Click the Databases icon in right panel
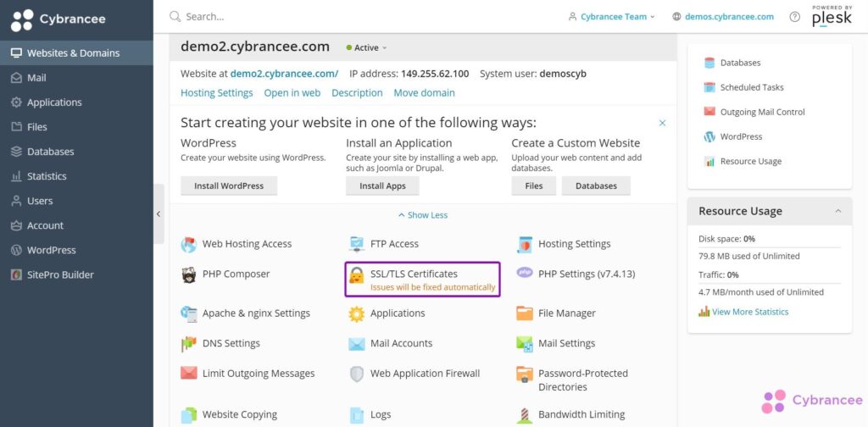 709,63
